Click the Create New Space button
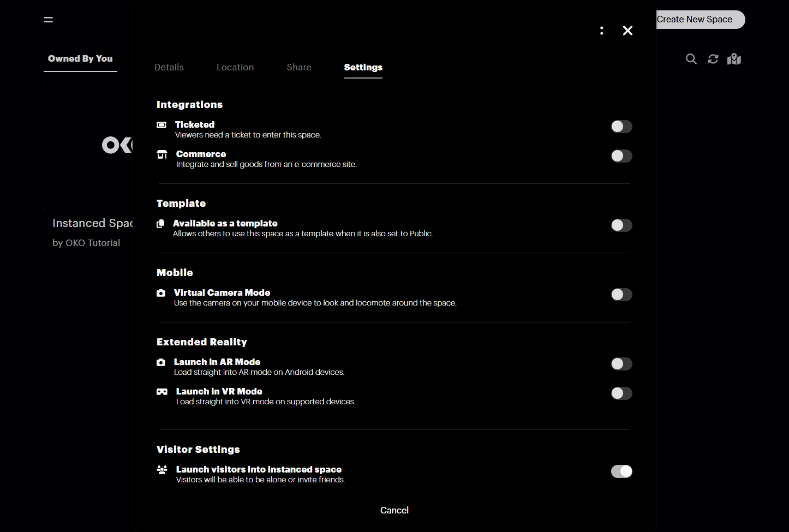Screen dimensions: 789x532 pos(700,20)
